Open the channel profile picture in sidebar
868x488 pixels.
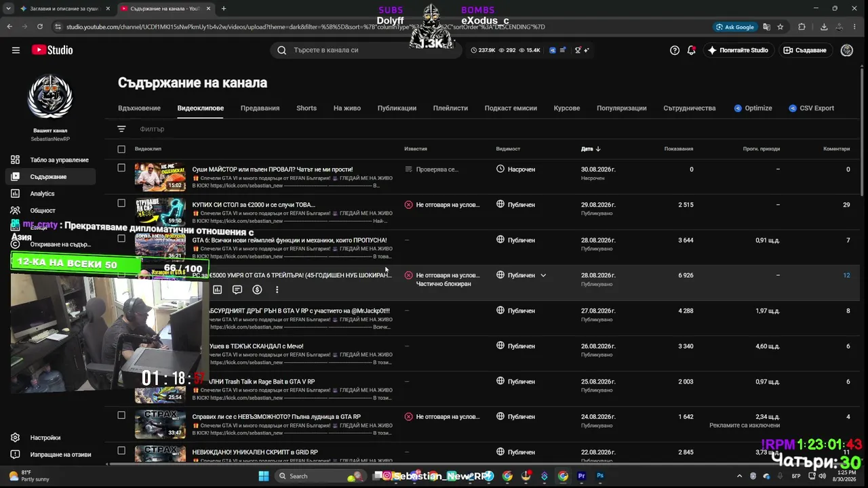click(x=50, y=96)
